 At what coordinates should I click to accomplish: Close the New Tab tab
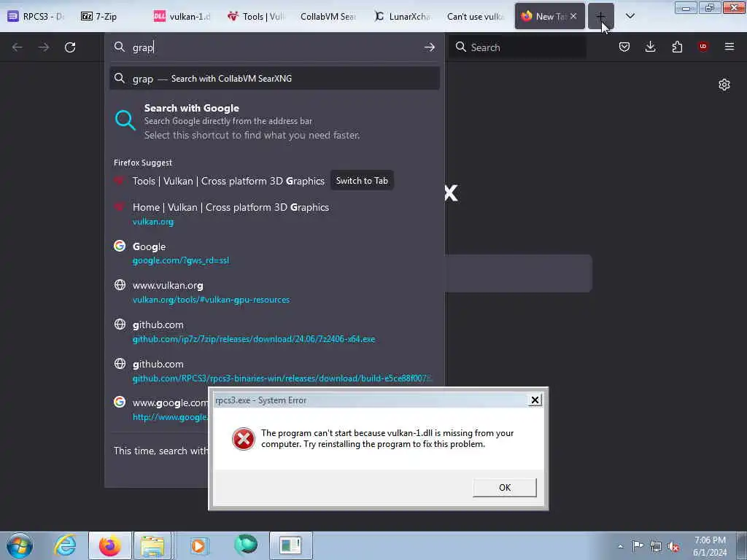[x=573, y=16]
